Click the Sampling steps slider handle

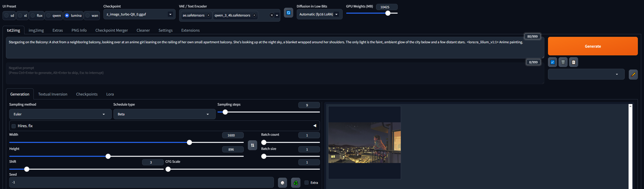[225, 112]
